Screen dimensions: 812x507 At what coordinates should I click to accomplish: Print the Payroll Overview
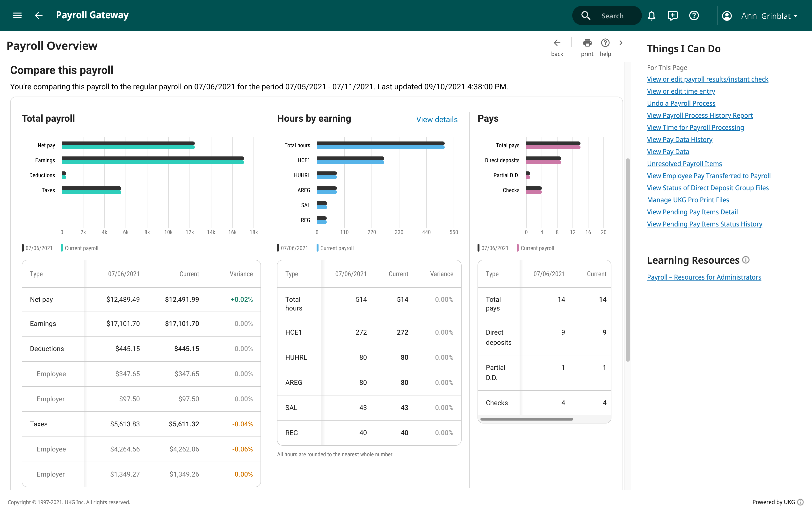[x=587, y=42]
